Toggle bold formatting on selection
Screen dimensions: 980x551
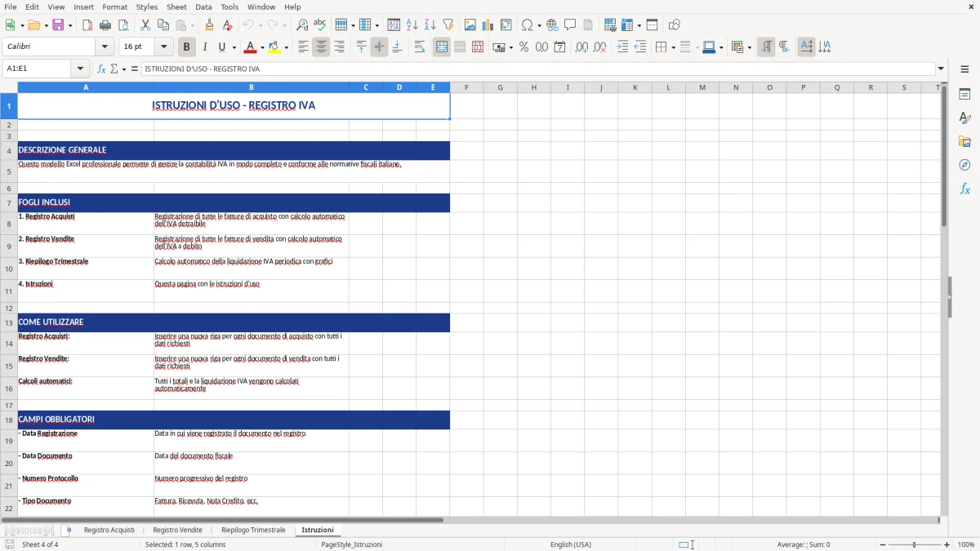[x=186, y=47]
